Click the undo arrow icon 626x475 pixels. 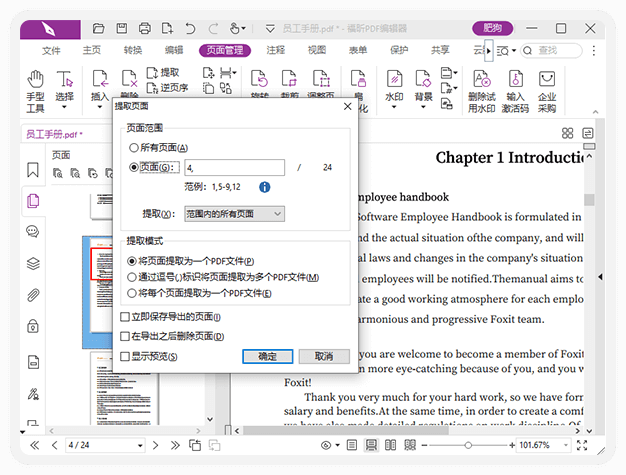coord(190,28)
